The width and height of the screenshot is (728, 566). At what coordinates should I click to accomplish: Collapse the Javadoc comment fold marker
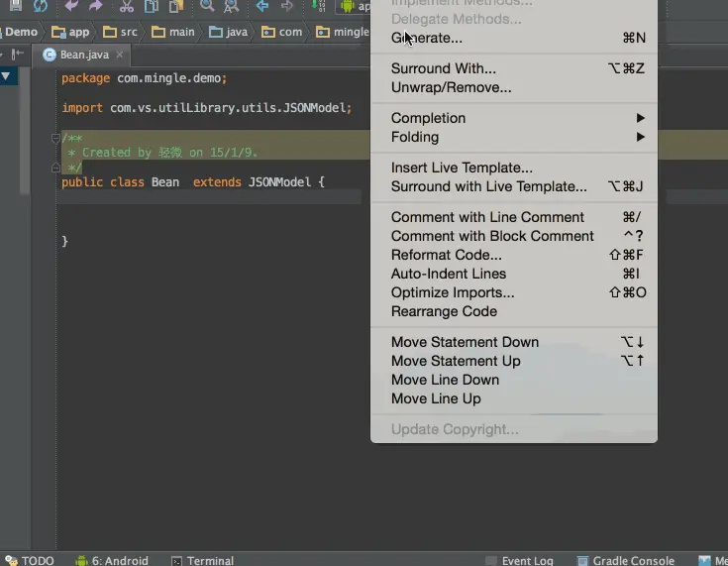click(x=55, y=138)
